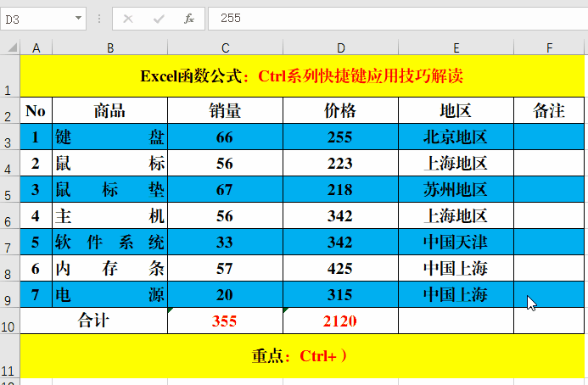The width and height of the screenshot is (588, 385).
Task: Select the '软 件 系 统' product cell
Action: [109, 242]
